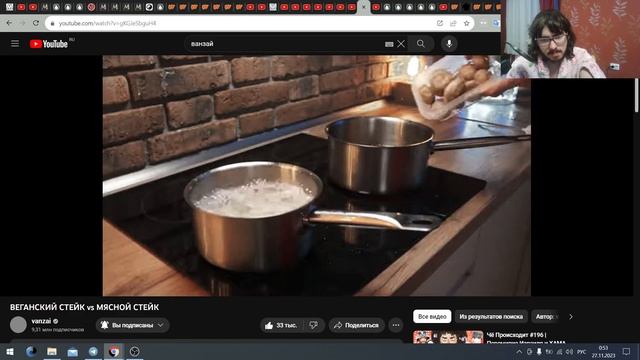Open the Чё Происходит #196 video thumbnail
This screenshot has width=640, height=360.
(448, 337)
